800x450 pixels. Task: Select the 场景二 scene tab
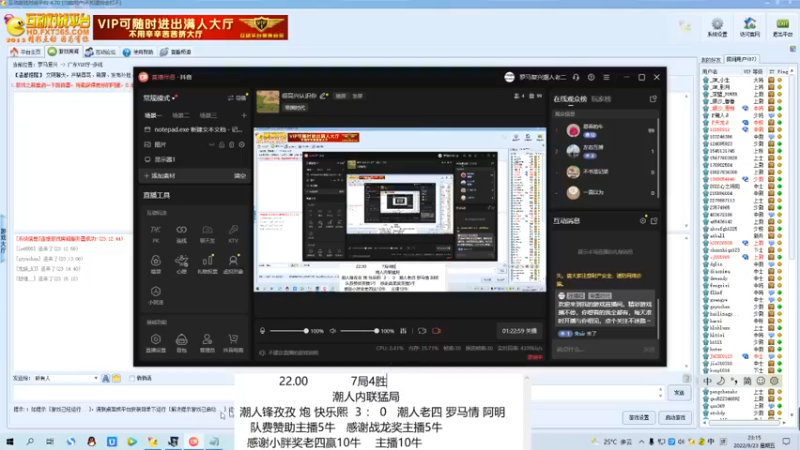click(x=181, y=116)
